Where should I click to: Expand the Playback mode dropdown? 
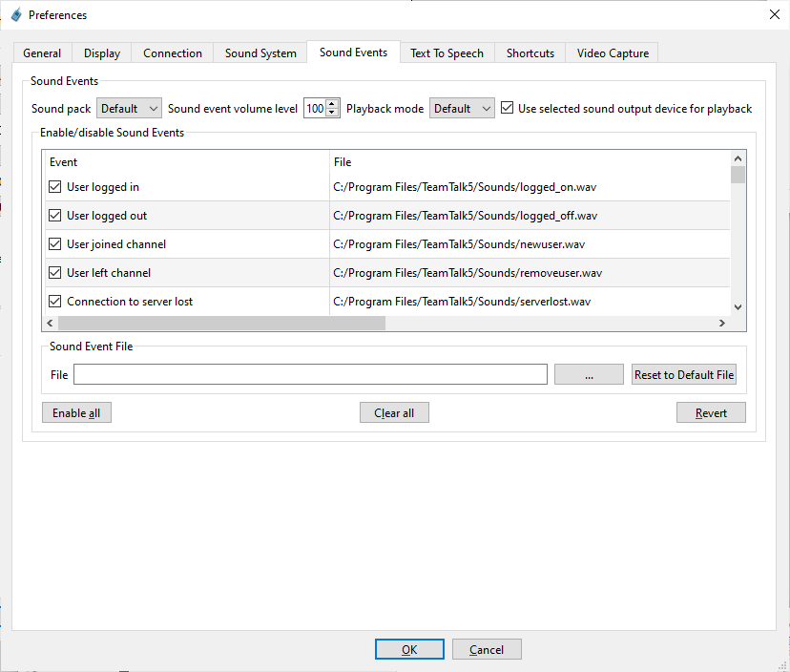click(x=462, y=109)
